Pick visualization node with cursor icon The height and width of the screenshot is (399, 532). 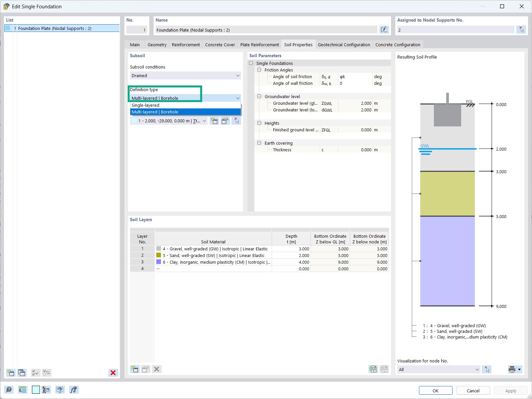coord(487,369)
